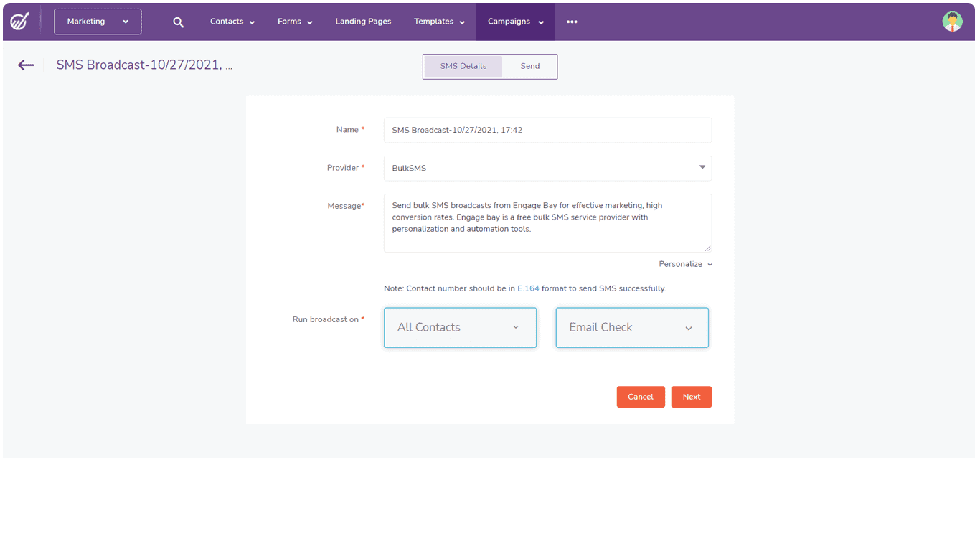Select the SMS Details tab
980x551 pixels.
[463, 65]
